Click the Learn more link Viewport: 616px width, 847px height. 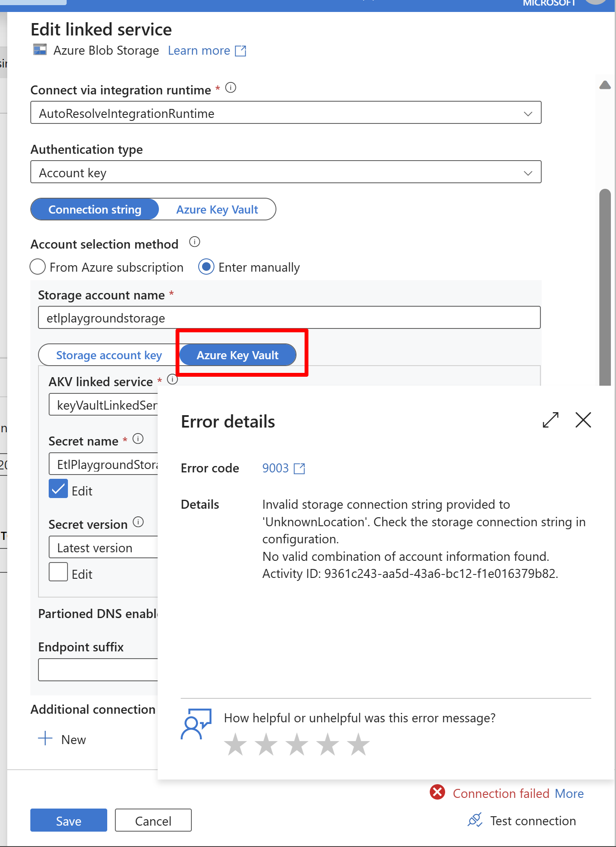pos(199,51)
